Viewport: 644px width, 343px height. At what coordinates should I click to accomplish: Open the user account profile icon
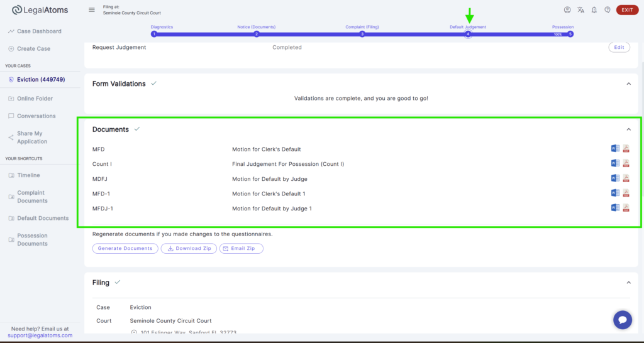[x=567, y=10]
